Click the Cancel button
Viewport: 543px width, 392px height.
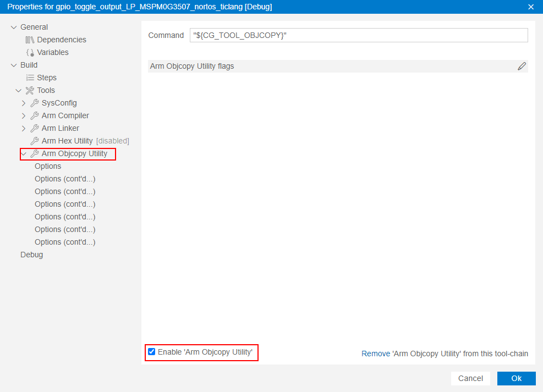(470, 378)
